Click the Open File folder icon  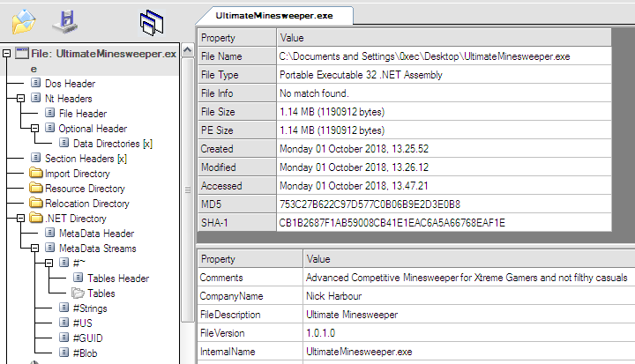(24, 22)
